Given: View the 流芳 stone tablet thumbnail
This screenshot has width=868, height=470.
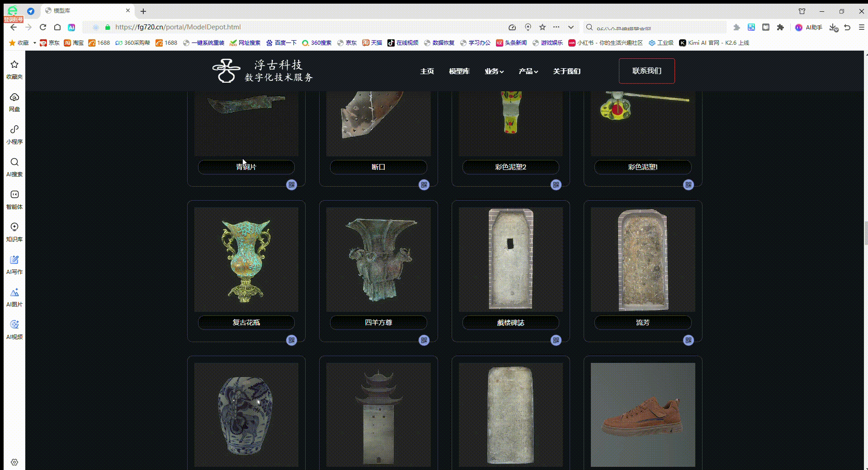Looking at the screenshot, I should point(643,259).
